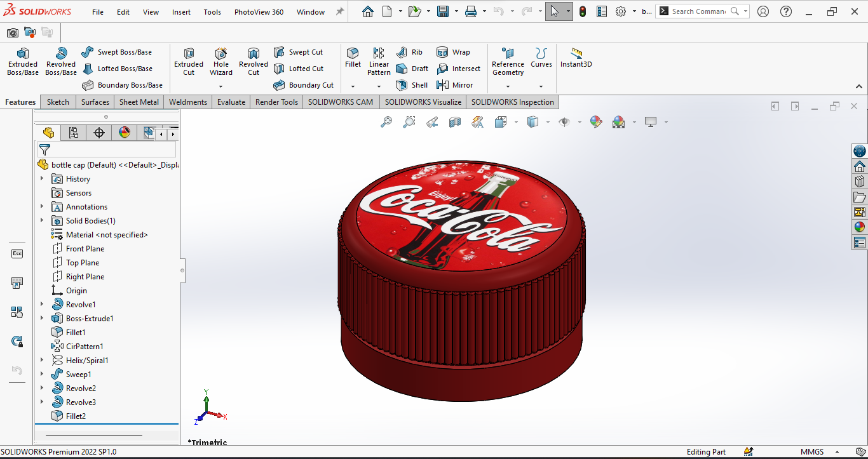Activate the Extruded Cut tool
The image size is (868, 459).
189,62
